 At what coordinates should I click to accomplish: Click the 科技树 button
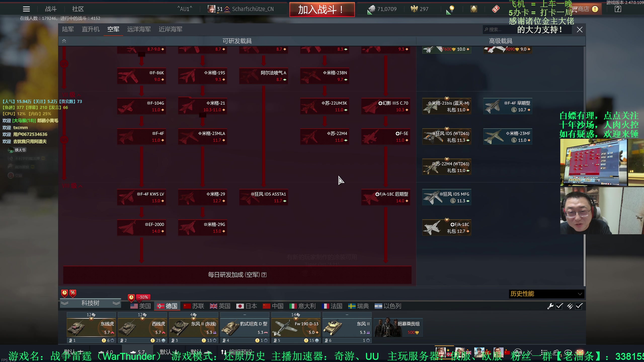click(91, 303)
